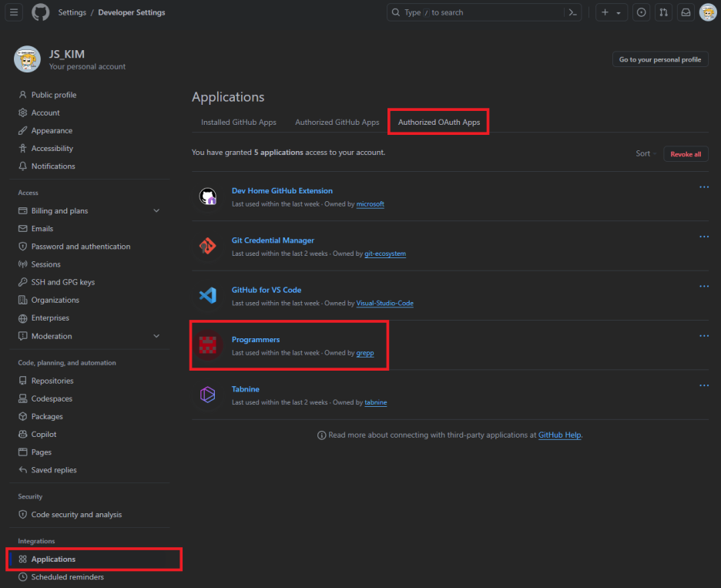
Task: Go to your personal profile
Action: (660, 59)
